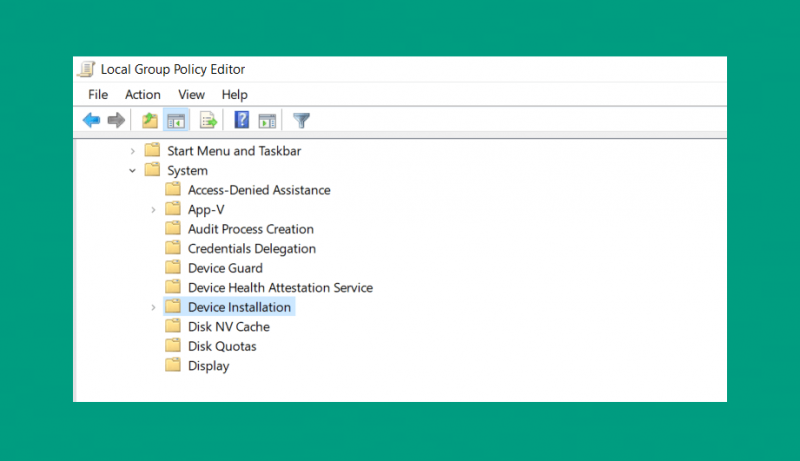Open Help with the question mark icon
Viewport: 800px width, 461px height.
click(x=241, y=120)
